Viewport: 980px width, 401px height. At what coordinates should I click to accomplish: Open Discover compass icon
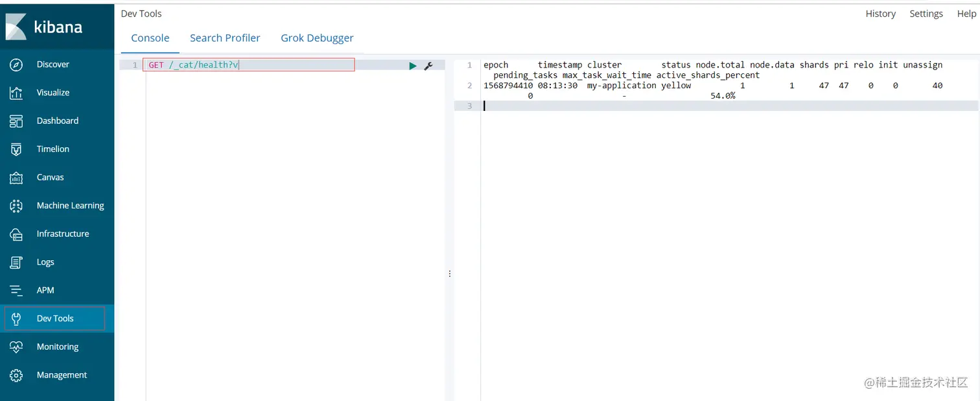pos(16,64)
